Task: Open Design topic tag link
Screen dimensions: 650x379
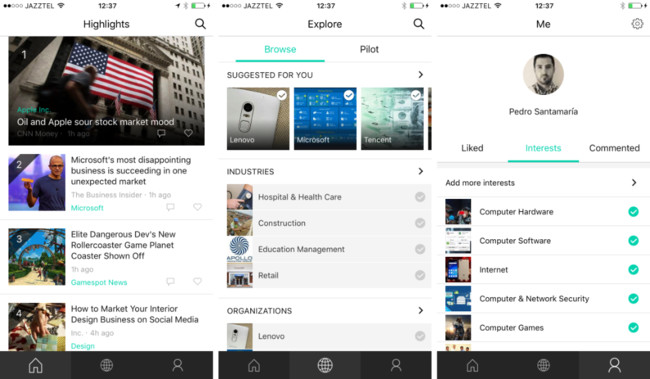Action: (x=83, y=346)
